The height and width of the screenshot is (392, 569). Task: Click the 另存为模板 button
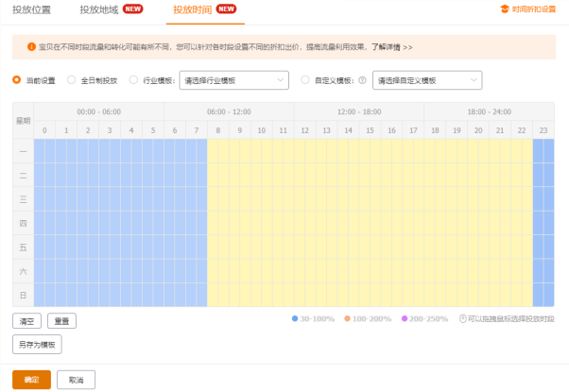[x=37, y=345]
